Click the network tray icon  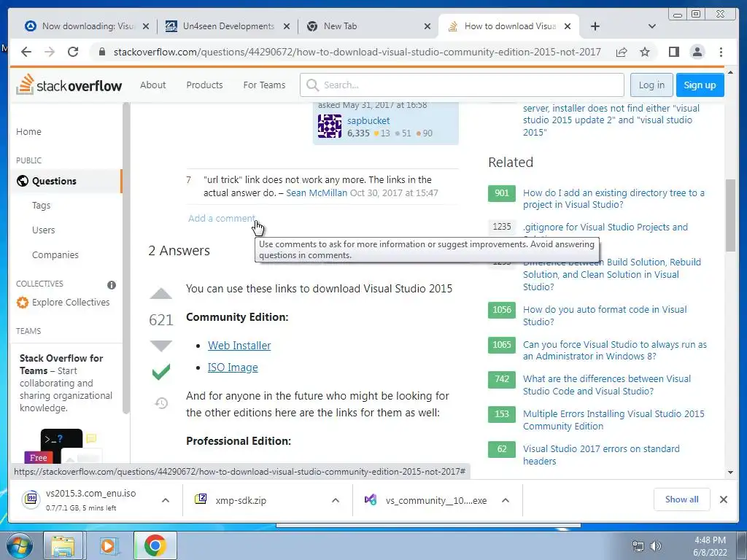point(638,546)
